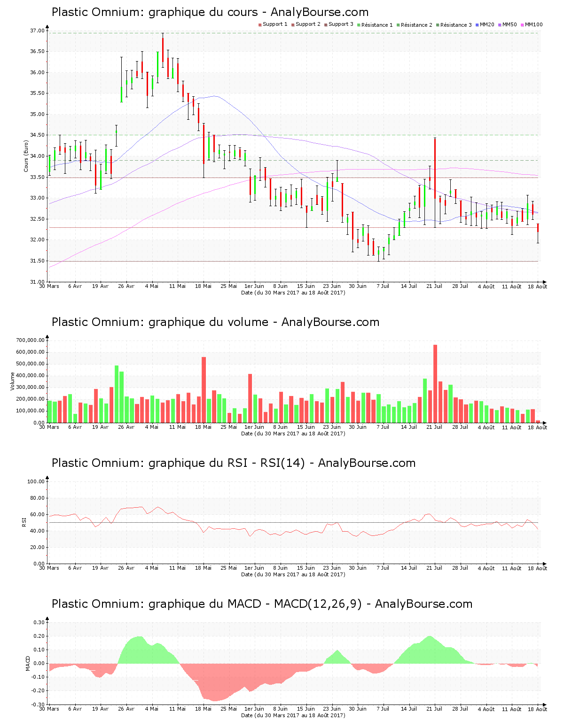Click the 37.00 price axis value
Viewport: 564px width, 728px height.
(x=37, y=31)
